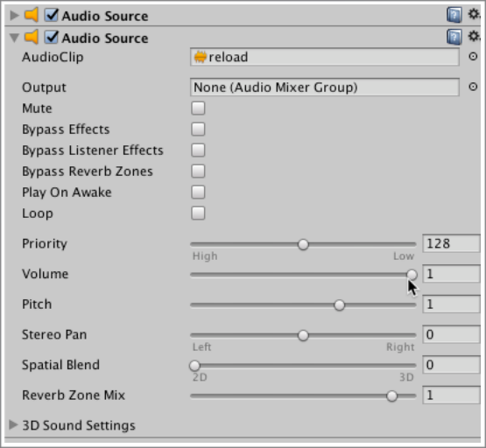Open help icon for first Audio Source
The width and height of the screenshot is (486, 448).
(454, 15)
